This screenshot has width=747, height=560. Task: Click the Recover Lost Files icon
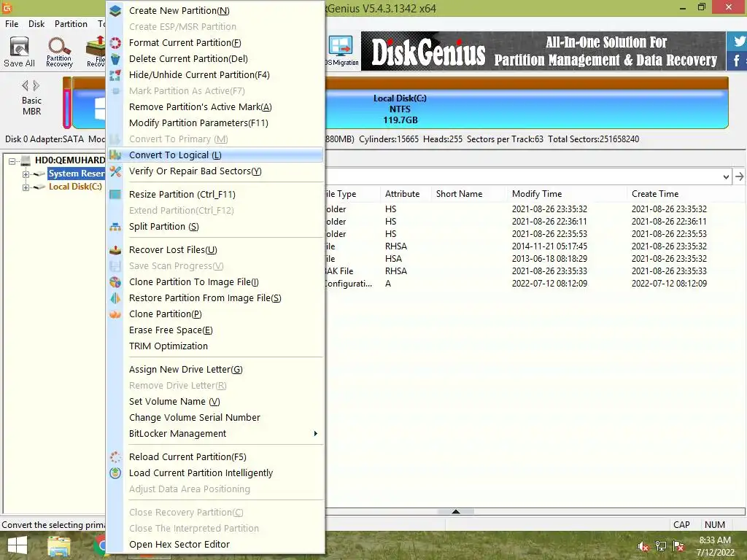coord(115,250)
